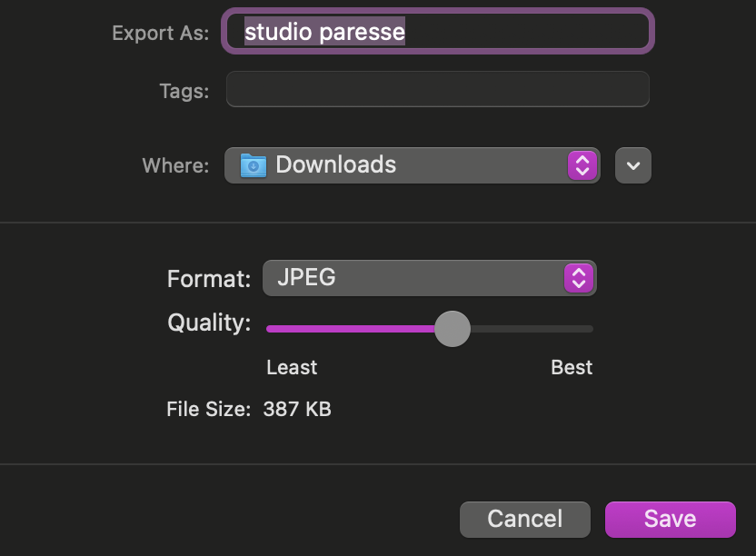Click the highlighted 'studio paresse' text
This screenshot has width=756, height=556.
pyautogui.click(x=324, y=32)
